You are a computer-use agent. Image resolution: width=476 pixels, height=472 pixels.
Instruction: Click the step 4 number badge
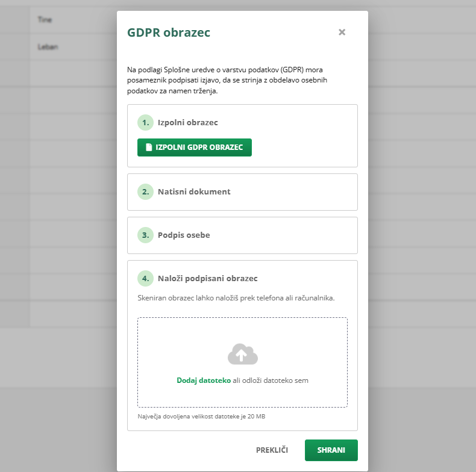point(145,279)
